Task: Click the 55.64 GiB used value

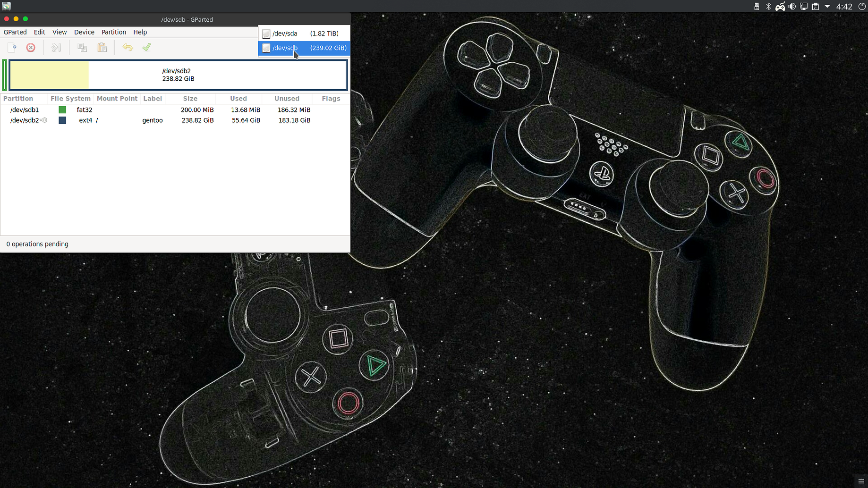Action: click(x=246, y=120)
